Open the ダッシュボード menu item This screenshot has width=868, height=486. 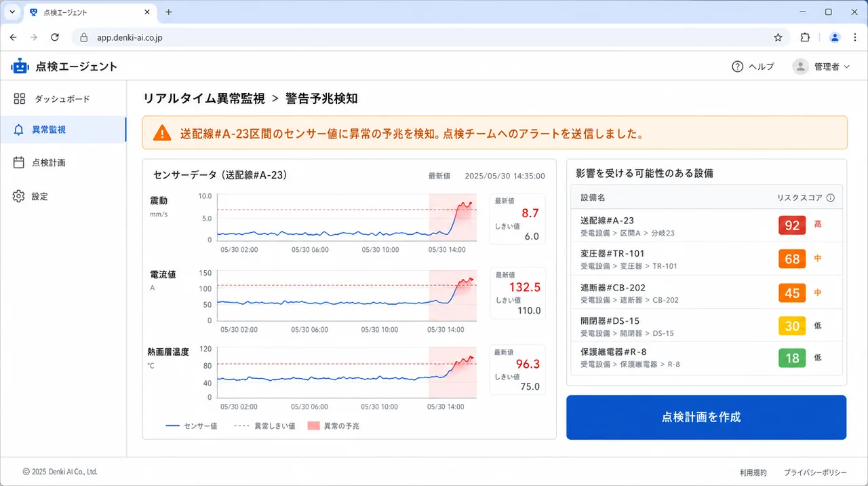(x=63, y=99)
